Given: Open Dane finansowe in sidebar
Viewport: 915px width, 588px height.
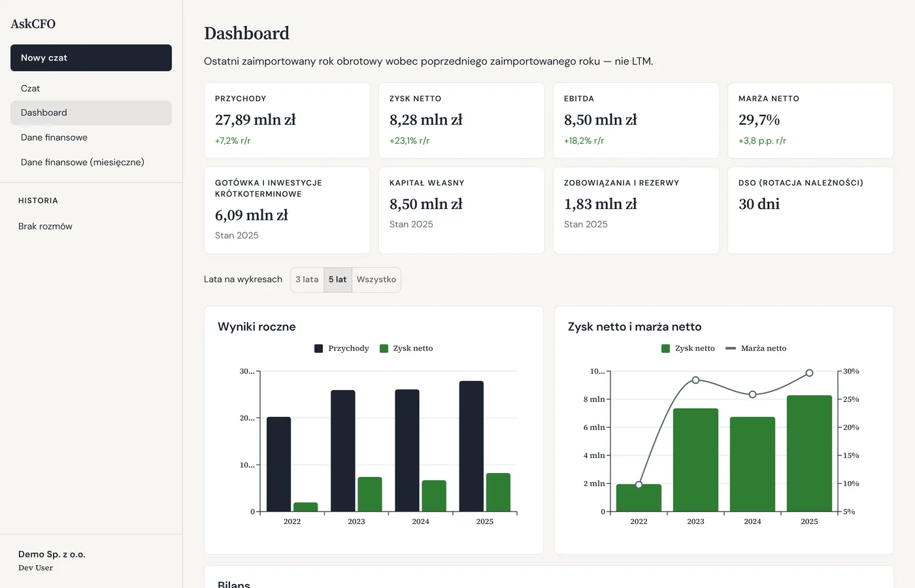Looking at the screenshot, I should pos(91,137).
